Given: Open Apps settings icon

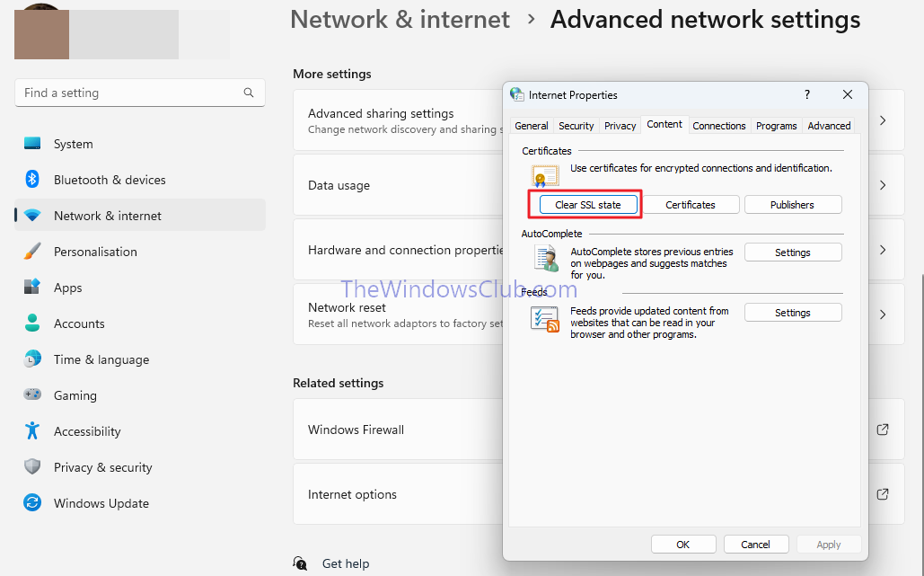Looking at the screenshot, I should coord(32,288).
